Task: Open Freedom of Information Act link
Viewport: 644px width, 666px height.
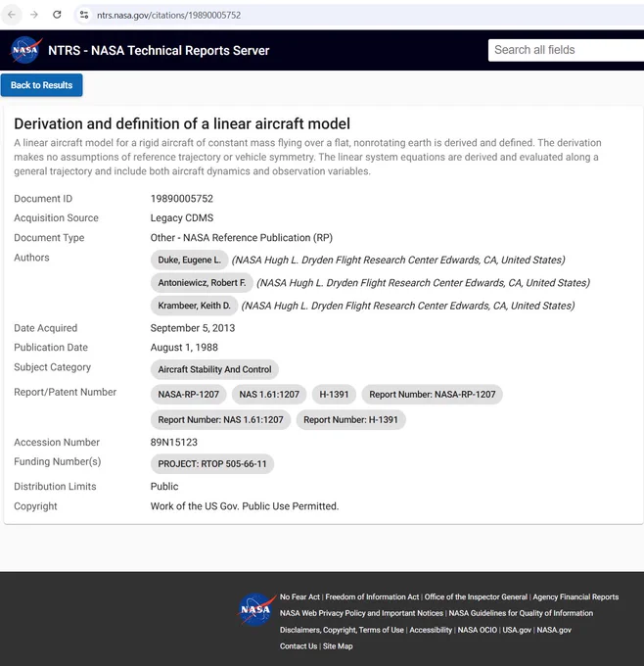Action: (x=372, y=597)
